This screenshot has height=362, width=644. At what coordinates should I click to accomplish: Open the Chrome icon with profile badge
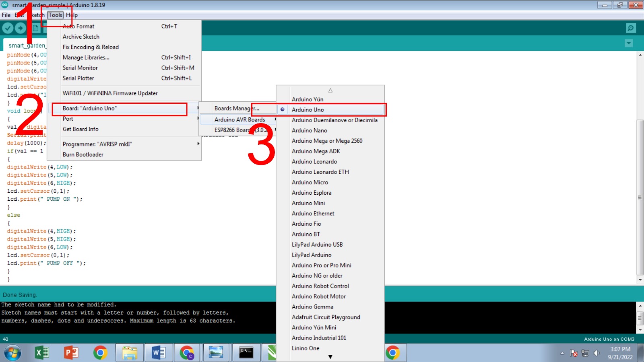pos(187,353)
